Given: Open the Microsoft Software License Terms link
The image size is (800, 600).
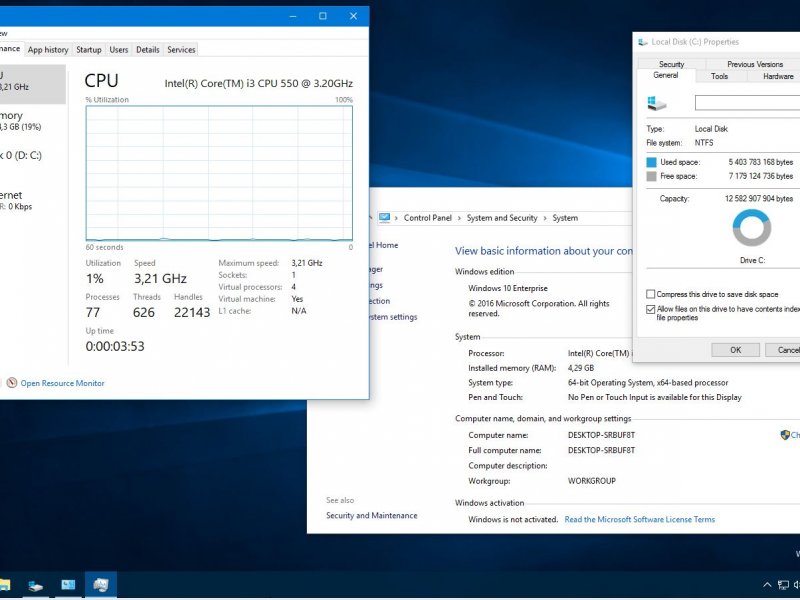Looking at the screenshot, I should pos(640,519).
